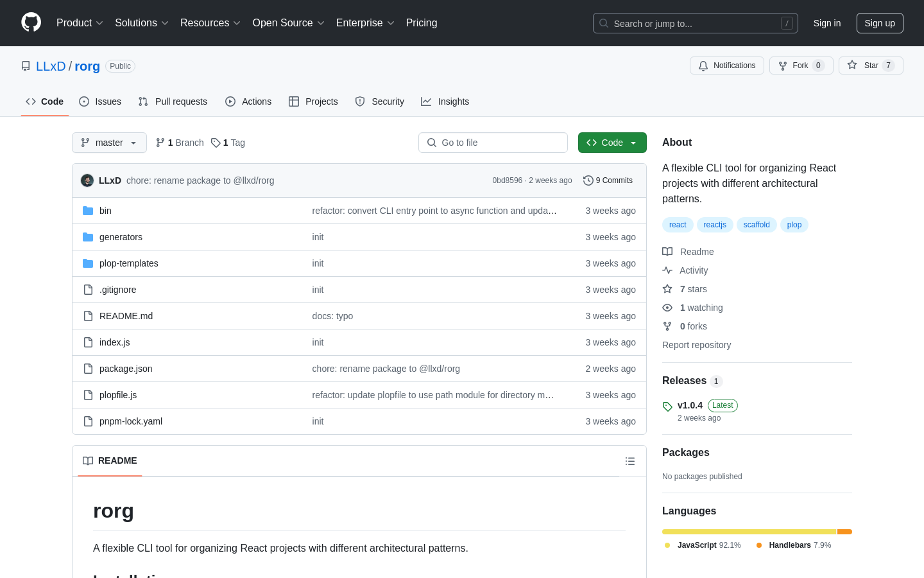Screen dimensions: 924x578
Task: Click the generators folder icon
Action: [x=88, y=237]
